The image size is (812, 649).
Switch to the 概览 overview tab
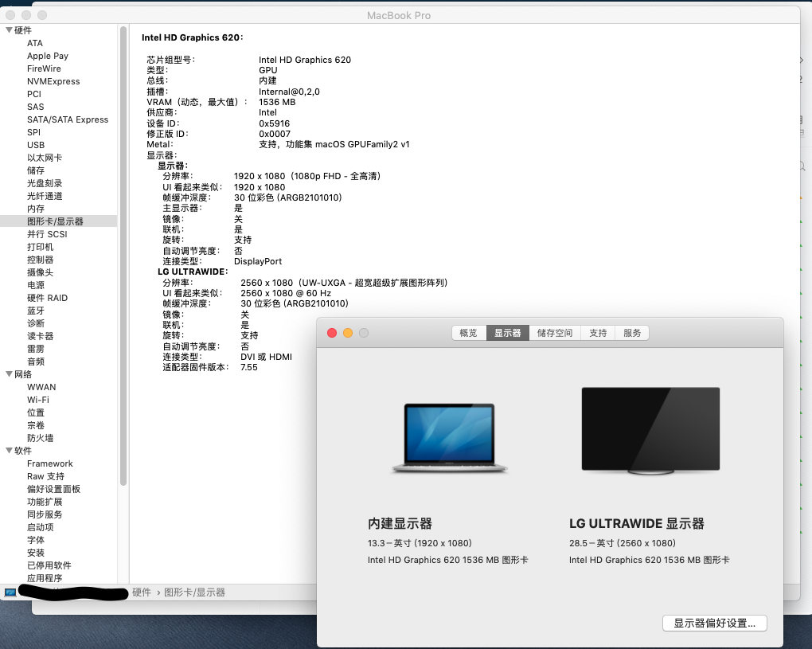(x=469, y=333)
